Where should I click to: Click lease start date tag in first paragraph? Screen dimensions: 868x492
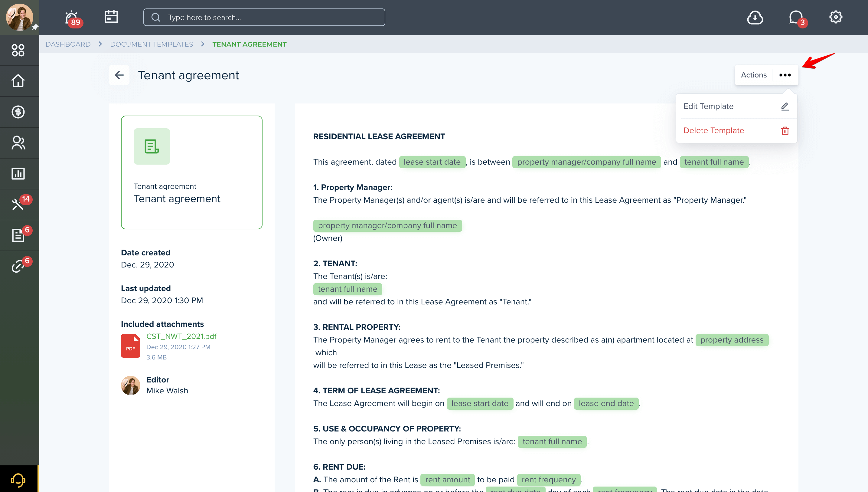click(432, 162)
